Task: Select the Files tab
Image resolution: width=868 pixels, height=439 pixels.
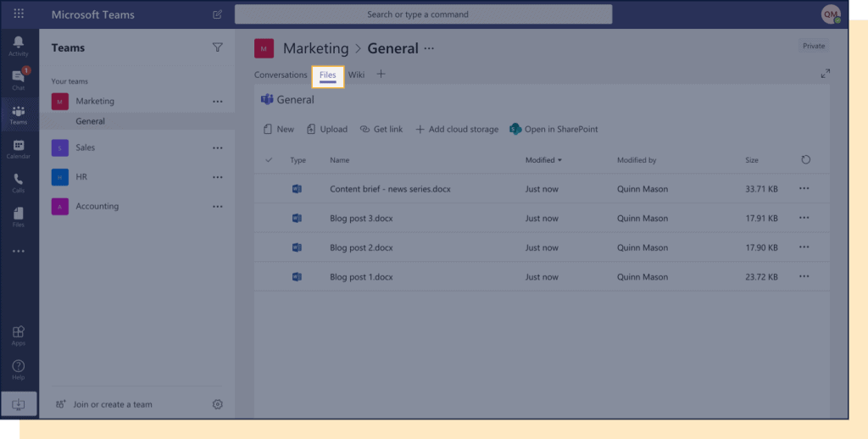Action: pos(328,75)
